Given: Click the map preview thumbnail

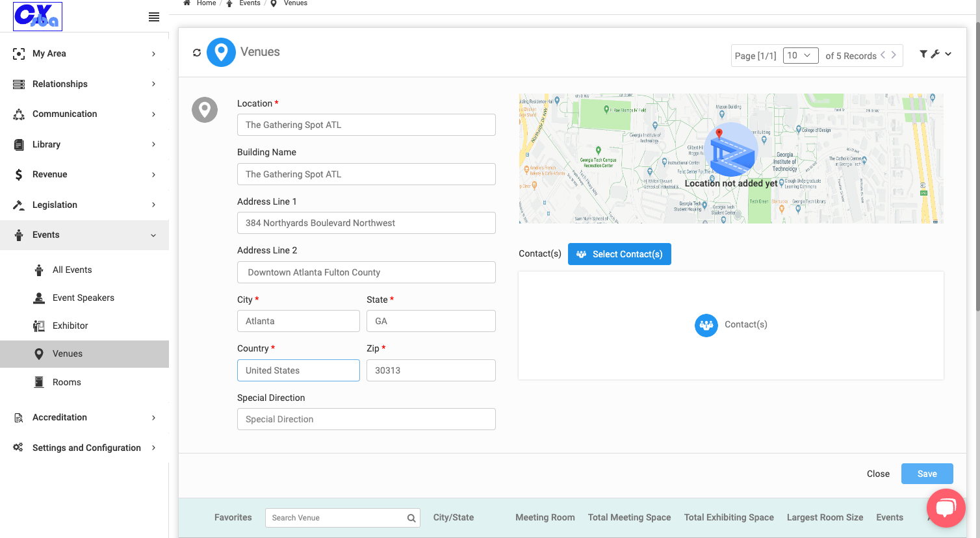Looking at the screenshot, I should (x=731, y=159).
